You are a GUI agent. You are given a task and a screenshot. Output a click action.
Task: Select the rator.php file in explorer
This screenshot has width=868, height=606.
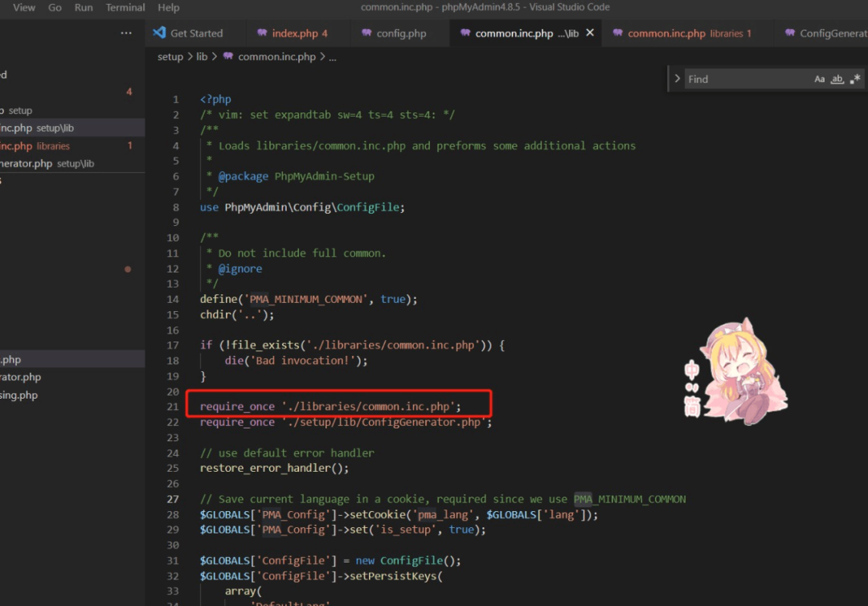tap(72, 377)
